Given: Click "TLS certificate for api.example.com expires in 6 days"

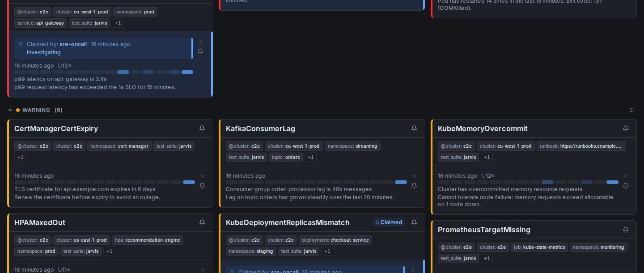Looking at the screenshot, I should pos(85,189).
